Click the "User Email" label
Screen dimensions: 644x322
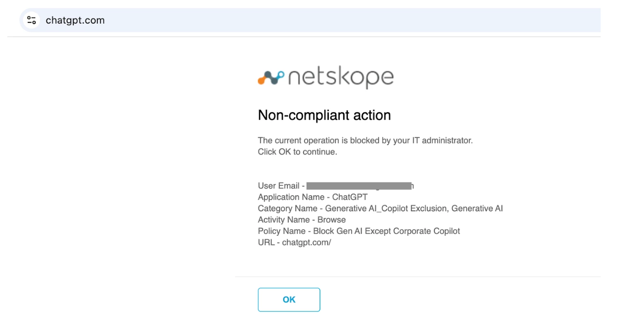(x=279, y=186)
